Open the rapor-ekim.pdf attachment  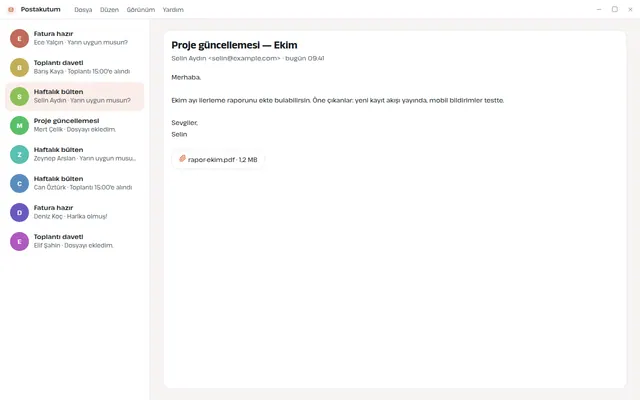218,160
